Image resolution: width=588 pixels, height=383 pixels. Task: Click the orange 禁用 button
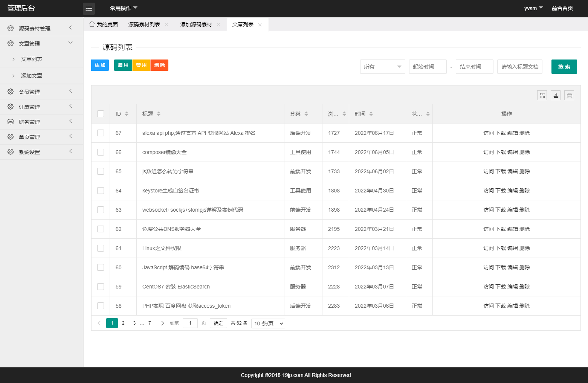tap(141, 65)
